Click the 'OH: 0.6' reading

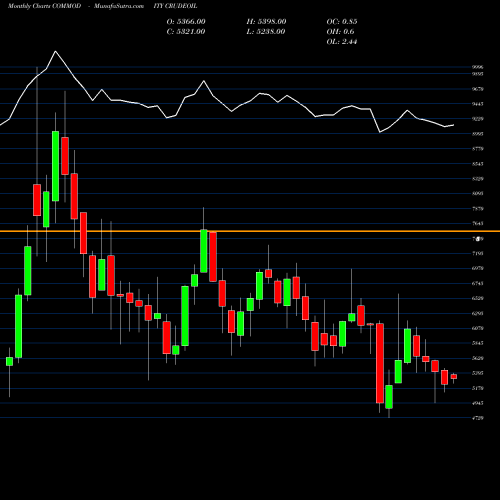pyautogui.click(x=340, y=31)
